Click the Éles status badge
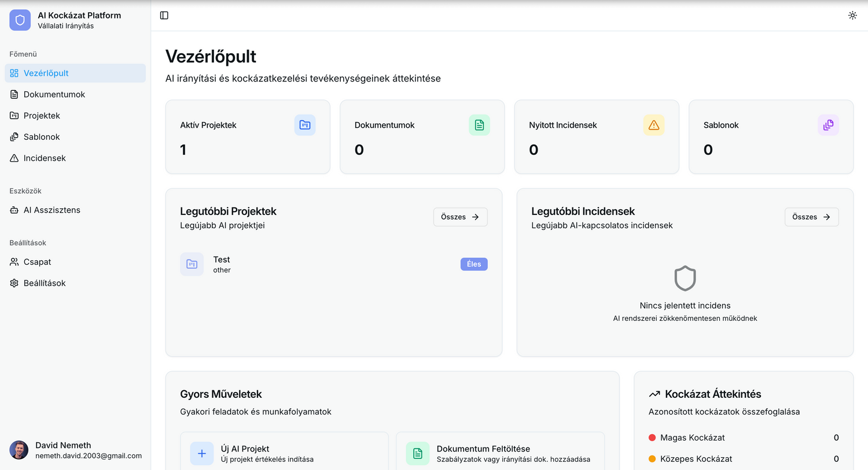Image resolution: width=868 pixels, height=470 pixels. pos(474,264)
